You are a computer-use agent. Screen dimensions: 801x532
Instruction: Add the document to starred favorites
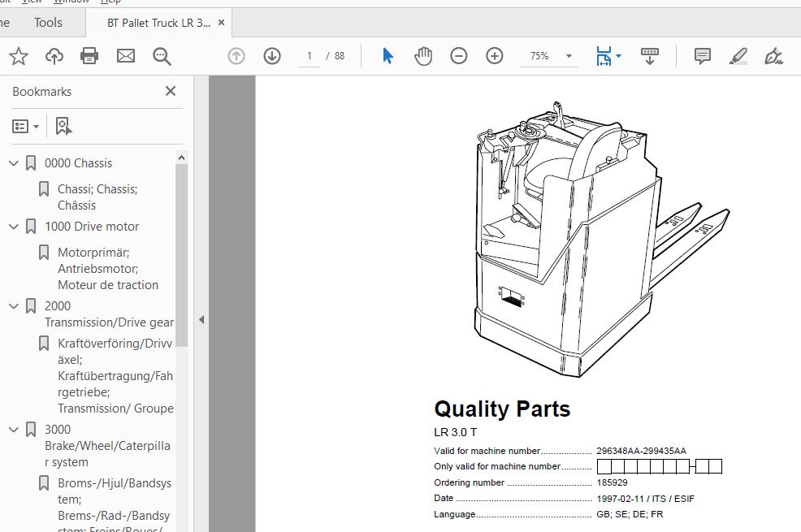pos(19,56)
